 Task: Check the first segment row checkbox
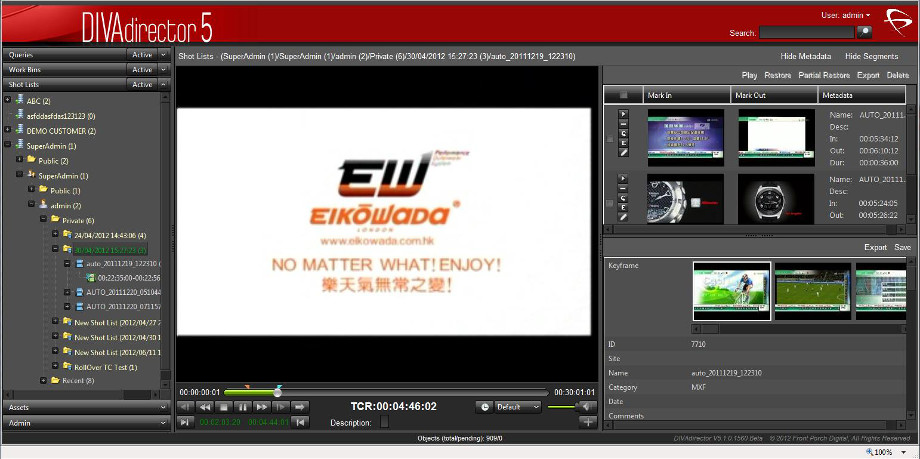tap(610, 139)
